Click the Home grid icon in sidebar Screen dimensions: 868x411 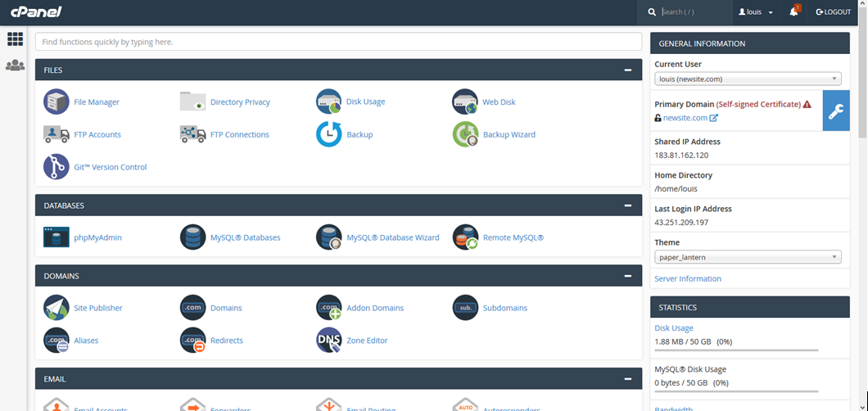click(x=15, y=39)
